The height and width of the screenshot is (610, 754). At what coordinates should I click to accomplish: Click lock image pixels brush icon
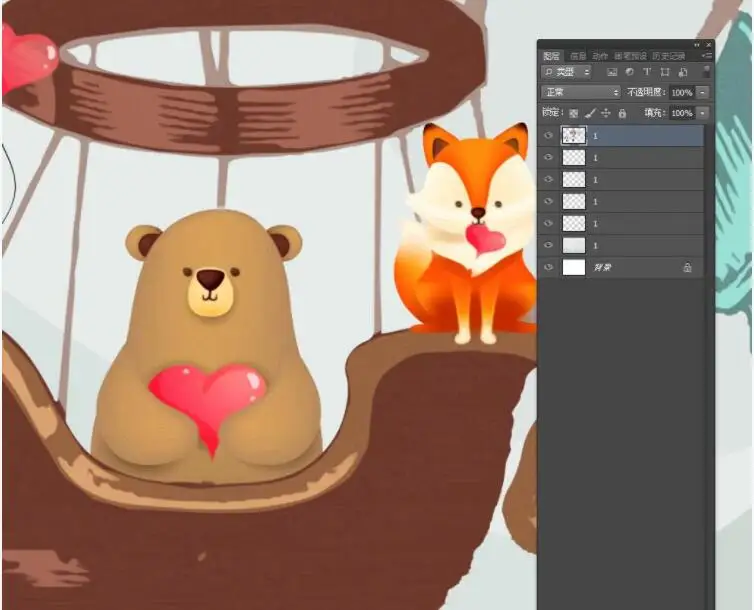(x=590, y=113)
